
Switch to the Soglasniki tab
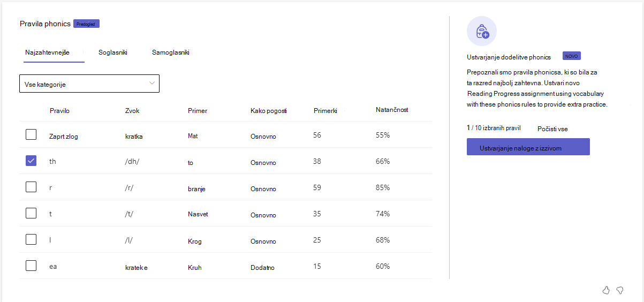pyautogui.click(x=113, y=52)
